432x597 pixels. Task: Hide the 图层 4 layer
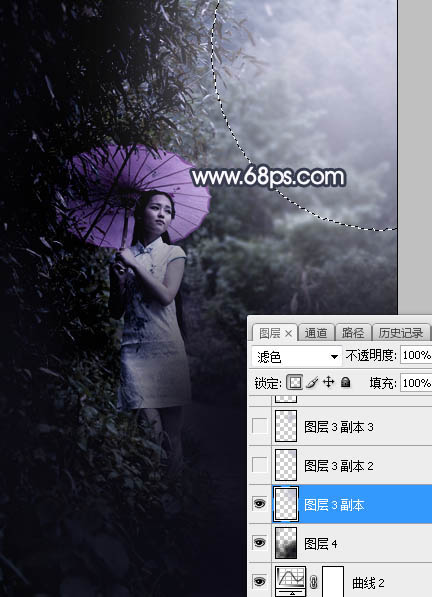260,543
